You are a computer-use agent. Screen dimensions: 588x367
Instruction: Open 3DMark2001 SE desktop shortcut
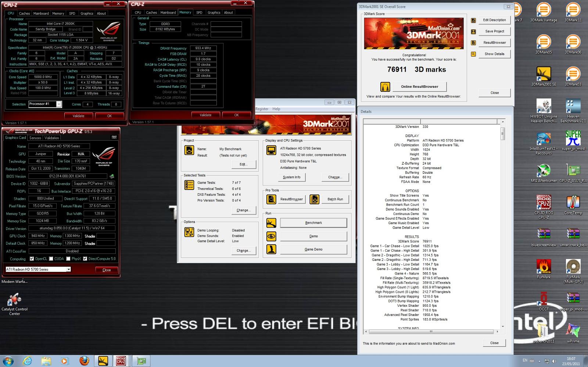coord(544,77)
